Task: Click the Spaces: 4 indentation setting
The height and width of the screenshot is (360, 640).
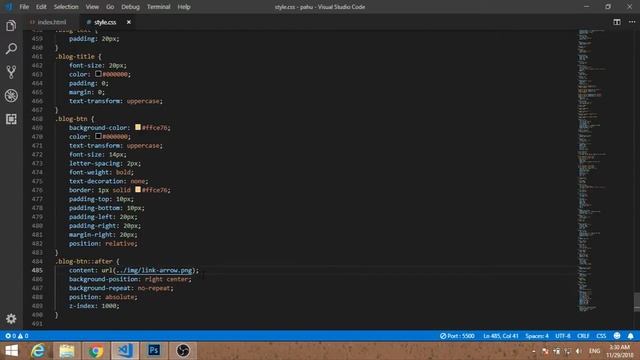Action: point(537,336)
